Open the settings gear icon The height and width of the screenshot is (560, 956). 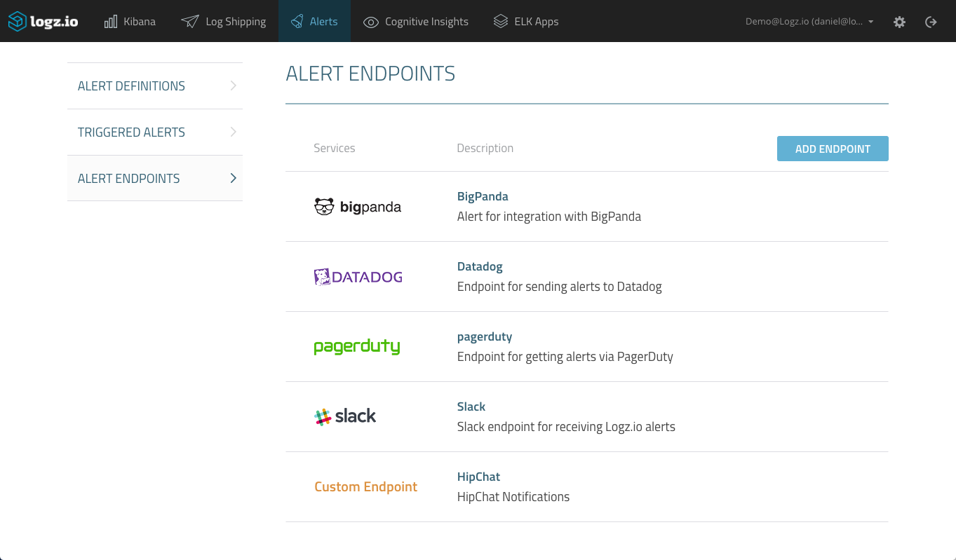point(899,22)
